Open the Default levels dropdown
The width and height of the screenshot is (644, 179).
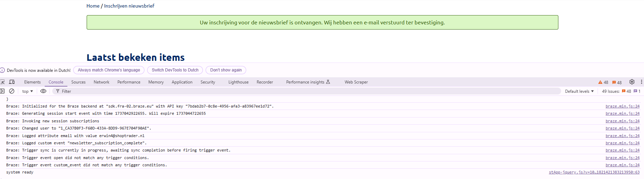[579, 91]
